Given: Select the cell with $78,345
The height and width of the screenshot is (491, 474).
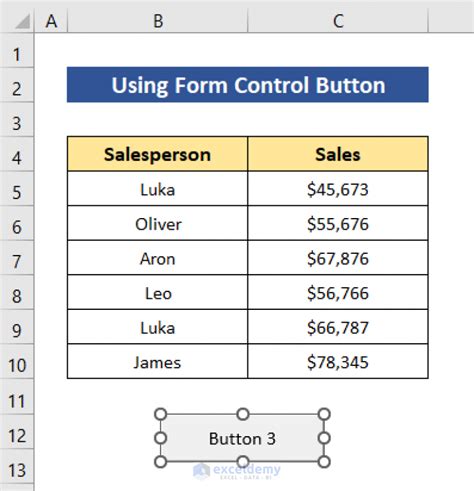Looking at the screenshot, I should (338, 362).
